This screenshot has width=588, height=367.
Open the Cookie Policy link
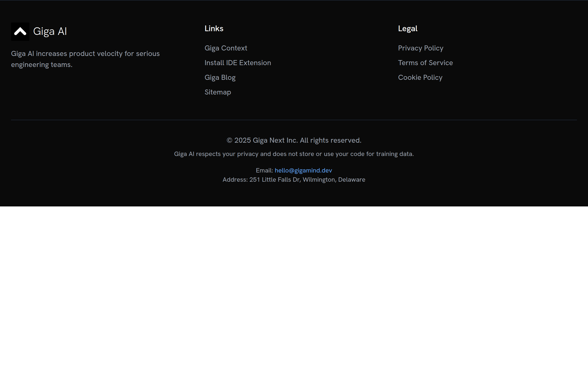click(420, 78)
